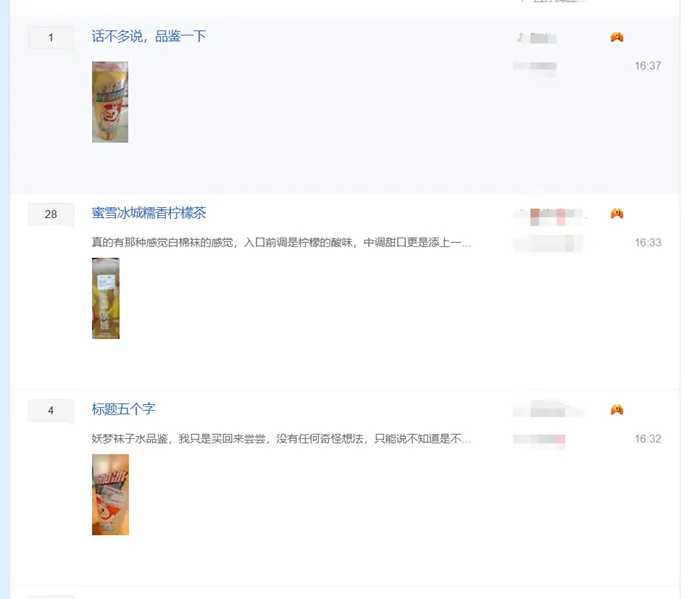Click the blurred author name of 标题五个字 post
The width and height of the screenshot is (692, 599).
tap(547, 410)
